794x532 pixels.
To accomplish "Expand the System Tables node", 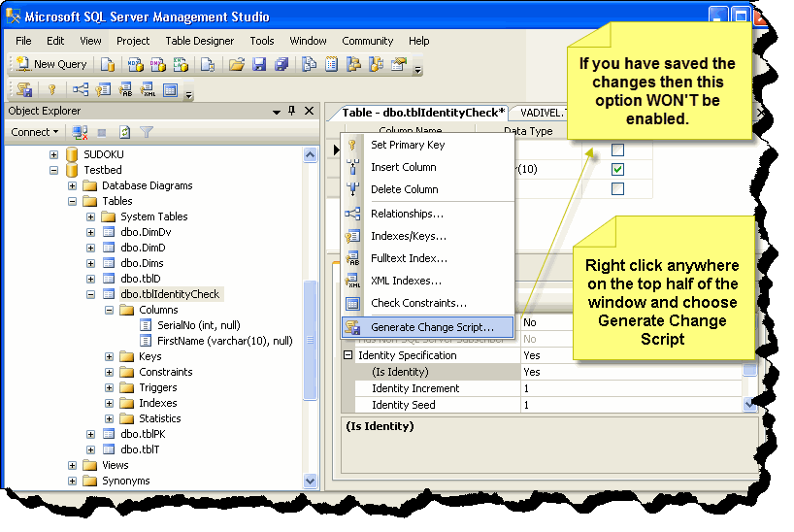I will pyautogui.click(x=90, y=216).
